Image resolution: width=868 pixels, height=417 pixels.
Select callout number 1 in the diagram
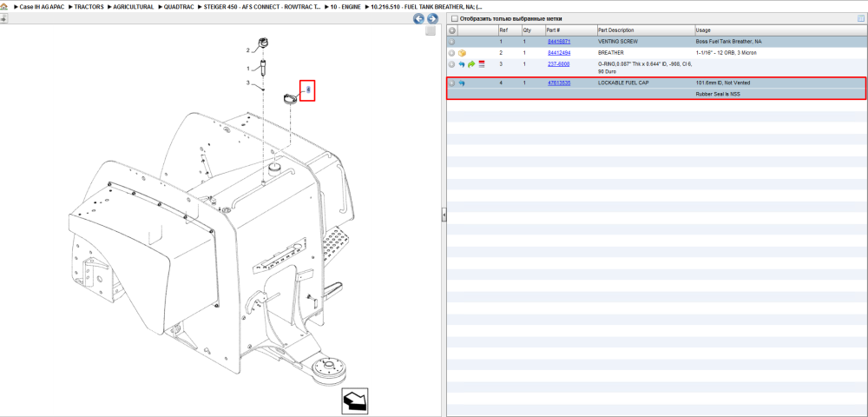click(x=248, y=69)
